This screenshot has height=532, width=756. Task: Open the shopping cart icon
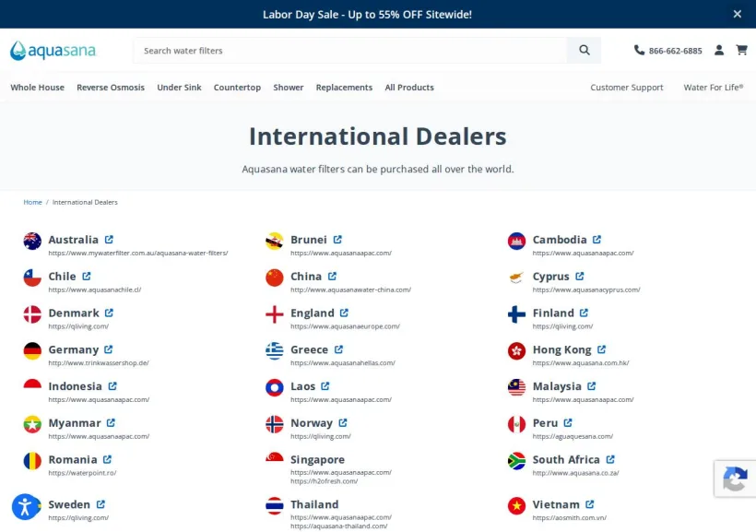(741, 50)
